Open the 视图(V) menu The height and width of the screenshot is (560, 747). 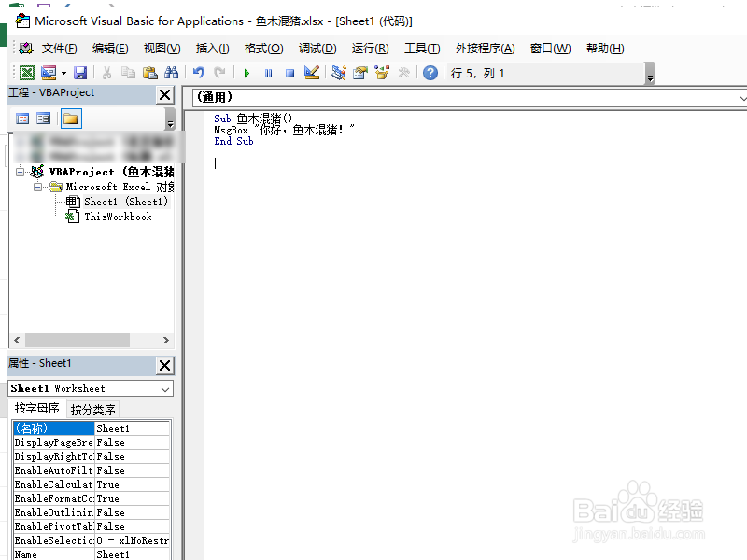[x=162, y=49]
